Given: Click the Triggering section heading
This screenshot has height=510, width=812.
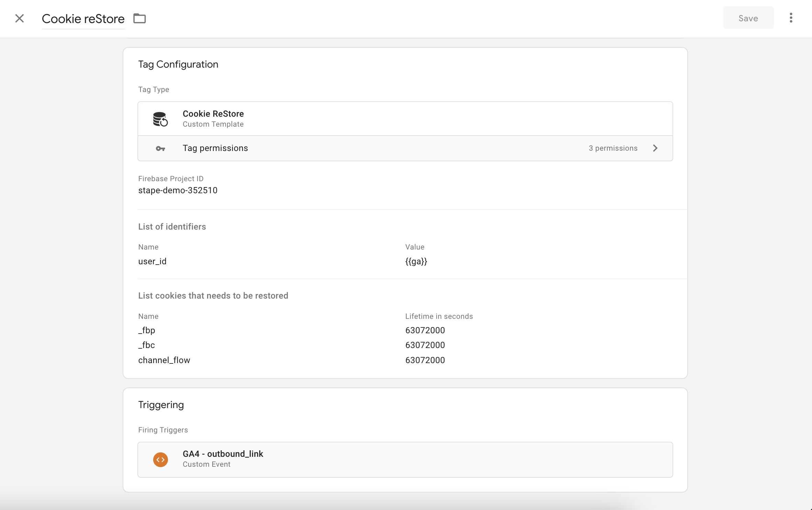Looking at the screenshot, I should pyautogui.click(x=161, y=405).
